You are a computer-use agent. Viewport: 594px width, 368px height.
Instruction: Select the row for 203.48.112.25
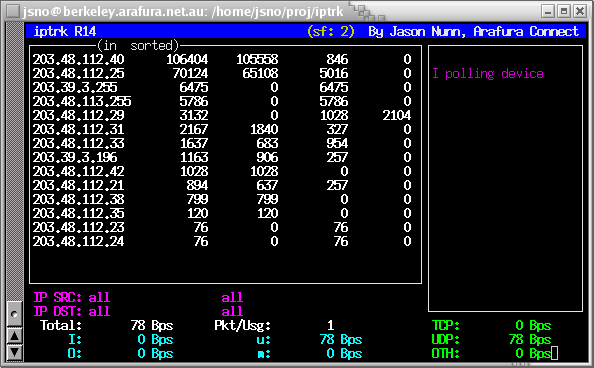pyautogui.click(x=222, y=74)
